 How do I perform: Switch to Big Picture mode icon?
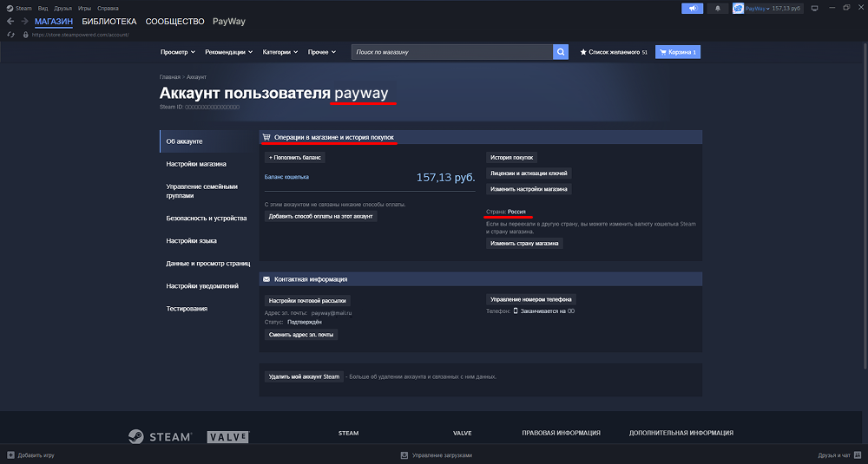click(x=814, y=9)
